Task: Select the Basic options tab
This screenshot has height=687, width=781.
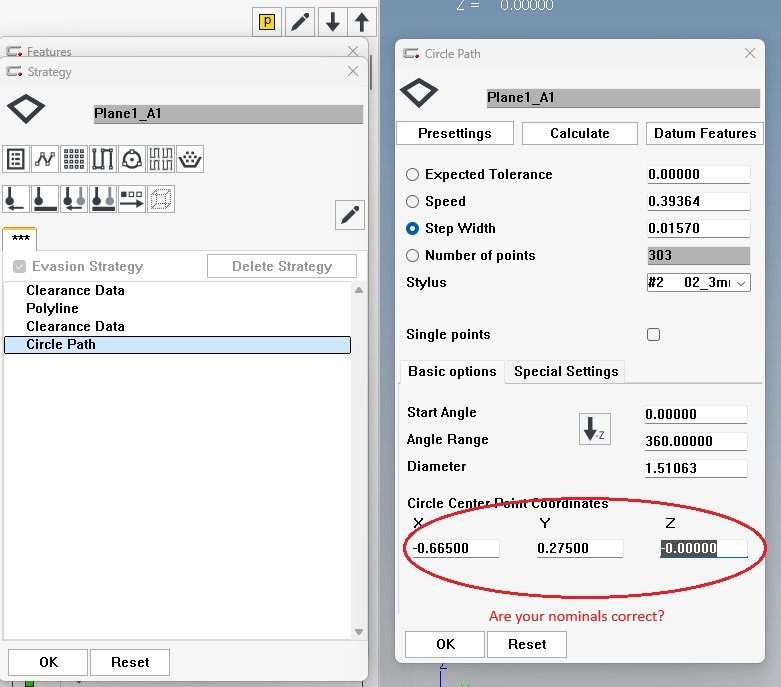Action: [452, 371]
